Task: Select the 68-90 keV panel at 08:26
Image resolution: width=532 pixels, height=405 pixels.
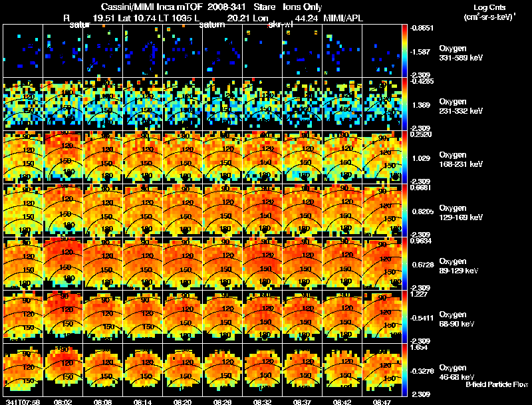Action: click(x=223, y=317)
